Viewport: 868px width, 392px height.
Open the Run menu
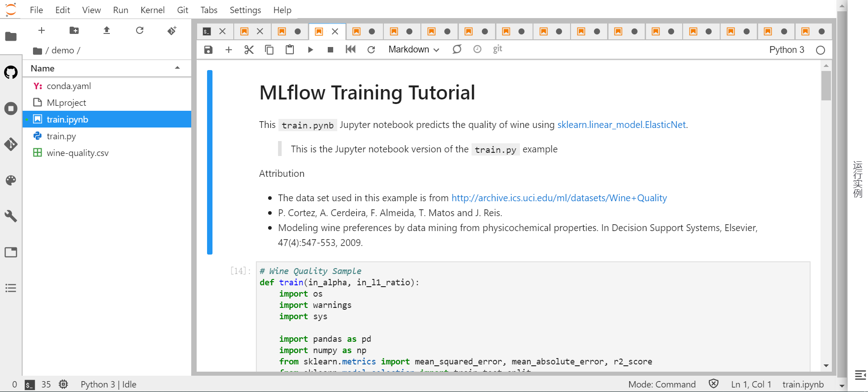pyautogui.click(x=121, y=10)
